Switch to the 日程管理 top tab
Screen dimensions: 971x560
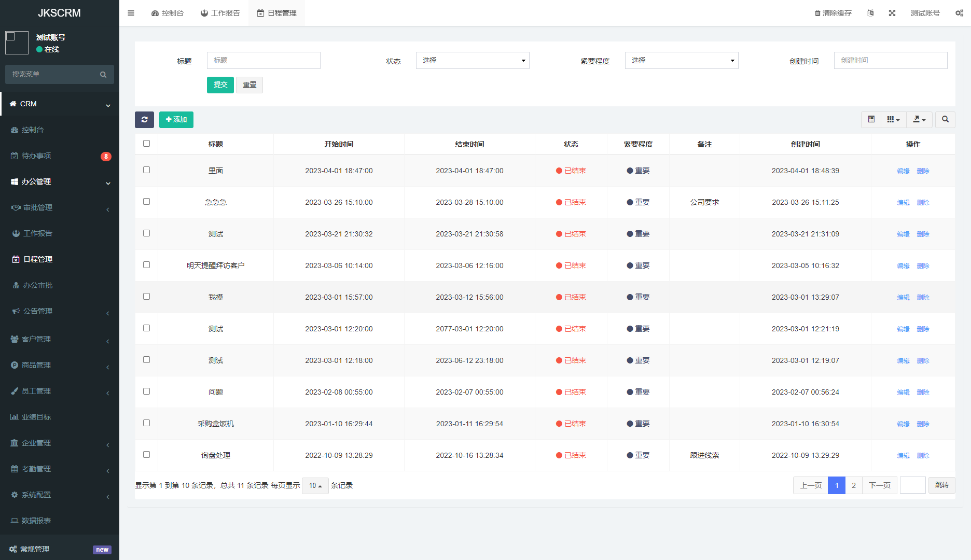coord(277,13)
